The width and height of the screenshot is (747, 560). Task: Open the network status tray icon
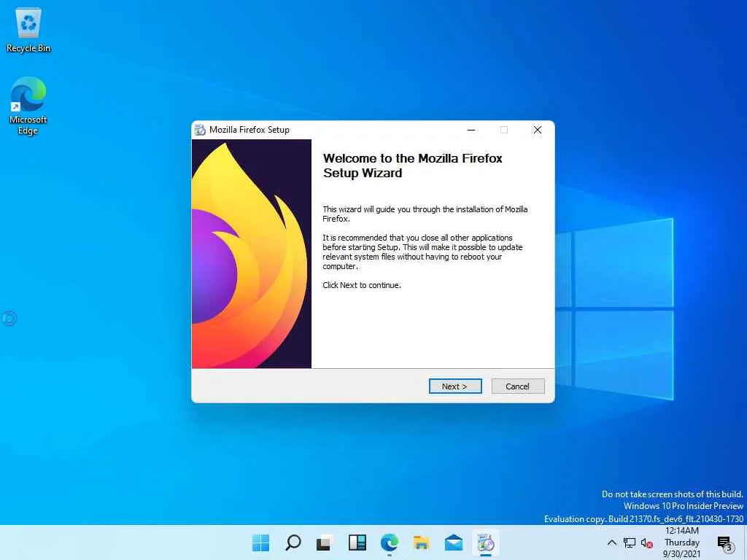point(630,542)
